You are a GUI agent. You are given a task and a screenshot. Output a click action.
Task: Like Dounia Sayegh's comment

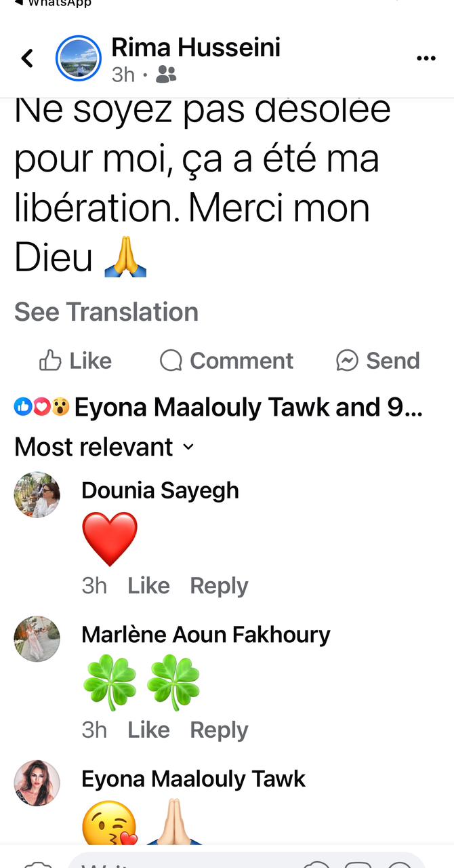[148, 585]
